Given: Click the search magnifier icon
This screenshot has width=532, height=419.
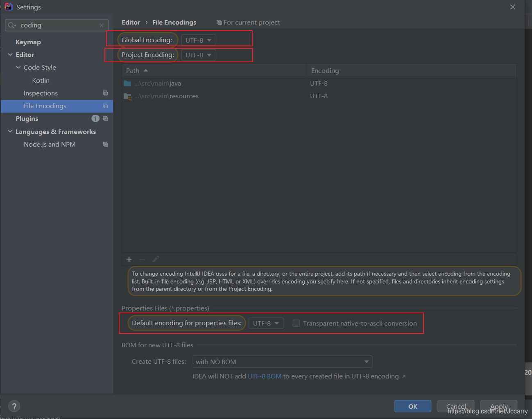Looking at the screenshot, I should tap(11, 25).
